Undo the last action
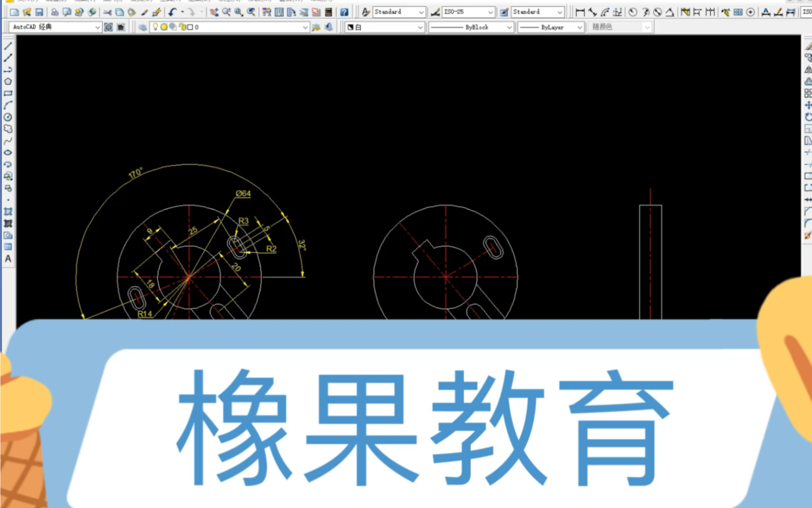 pos(172,12)
